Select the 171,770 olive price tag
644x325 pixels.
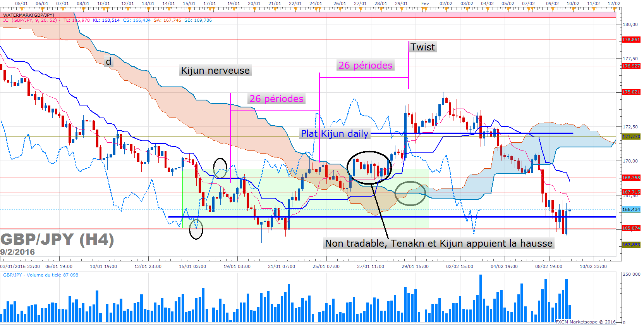[x=631, y=137]
